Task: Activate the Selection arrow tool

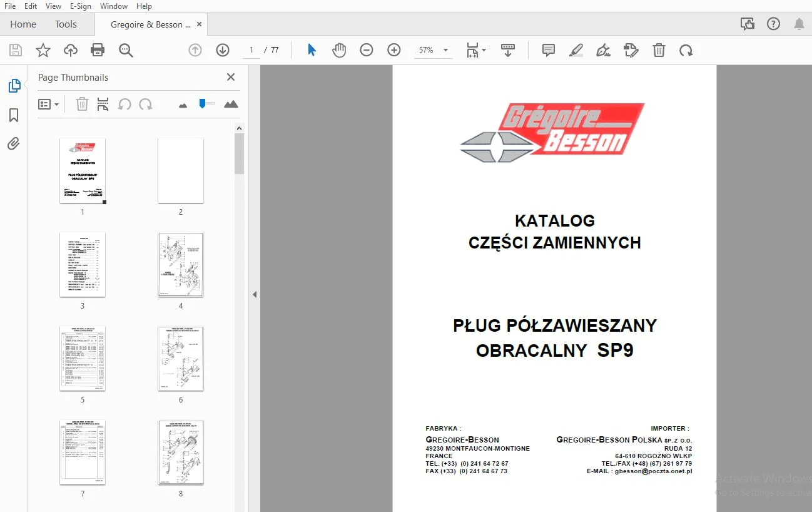Action: (x=312, y=50)
